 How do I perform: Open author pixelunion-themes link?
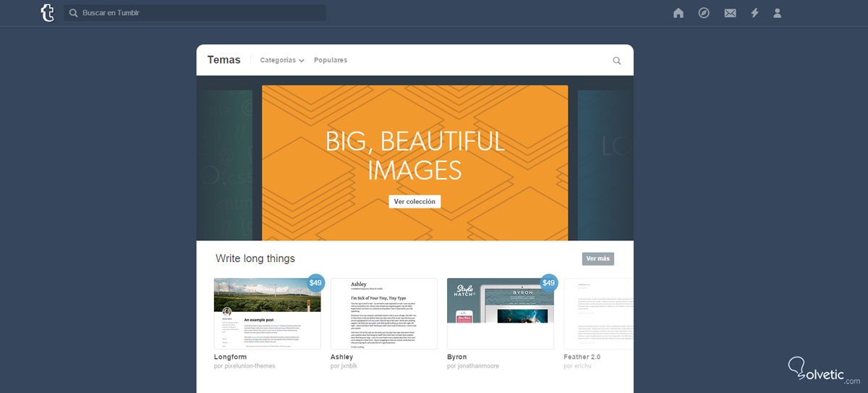click(244, 366)
